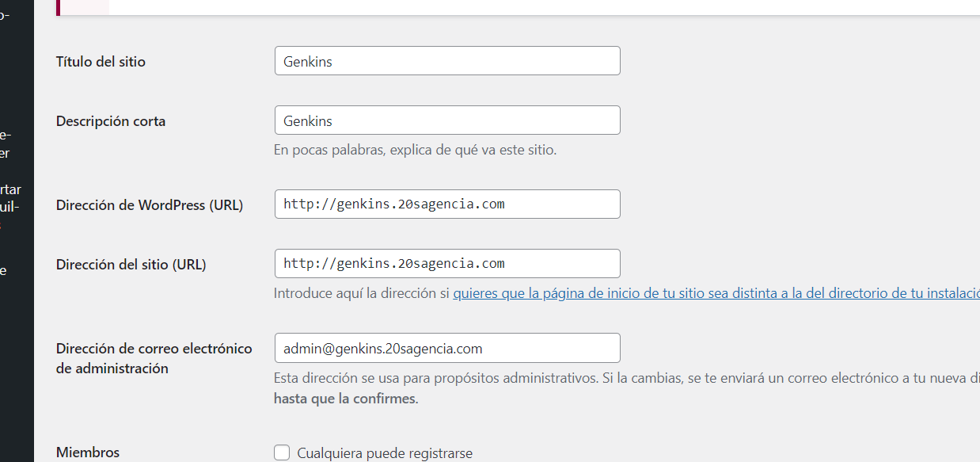
Task: Click the 'En pocas palabras' help text
Action: (415, 149)
